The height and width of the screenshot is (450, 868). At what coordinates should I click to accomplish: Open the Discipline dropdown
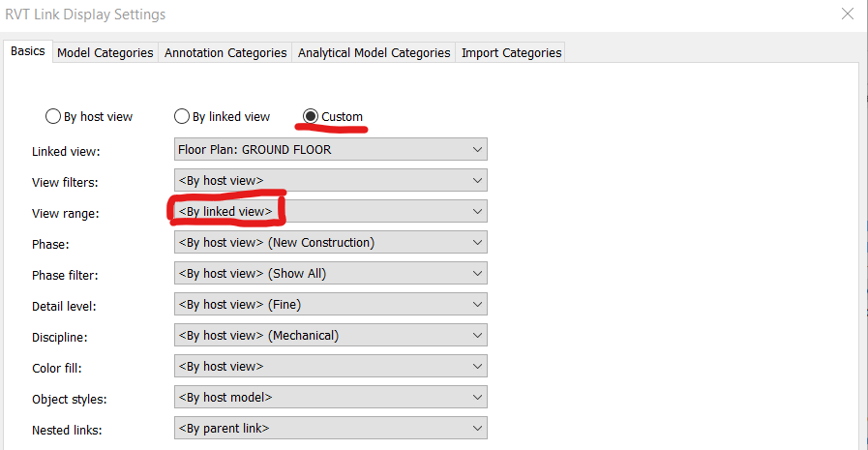(x=331, y=336)
